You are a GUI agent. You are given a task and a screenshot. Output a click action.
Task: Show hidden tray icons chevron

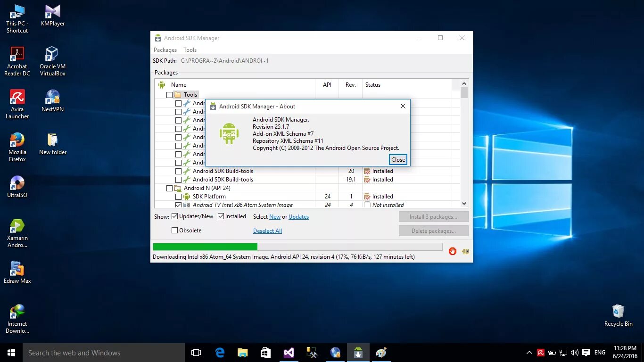tap(529, 353)
